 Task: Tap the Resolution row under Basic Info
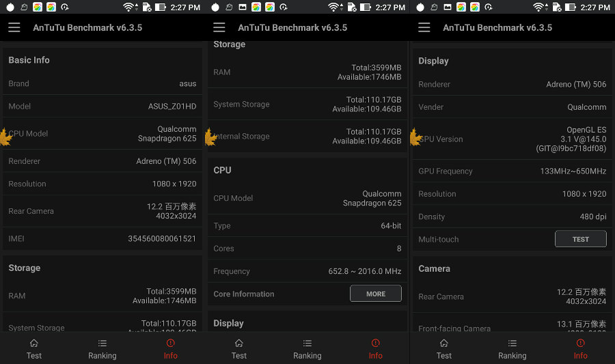point(102,184)
